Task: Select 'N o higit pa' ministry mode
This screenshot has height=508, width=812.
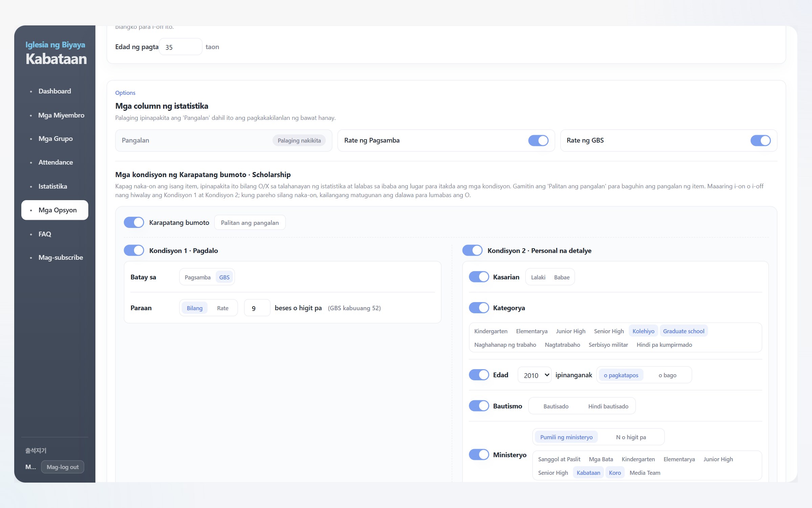Action: click(631, 437)
